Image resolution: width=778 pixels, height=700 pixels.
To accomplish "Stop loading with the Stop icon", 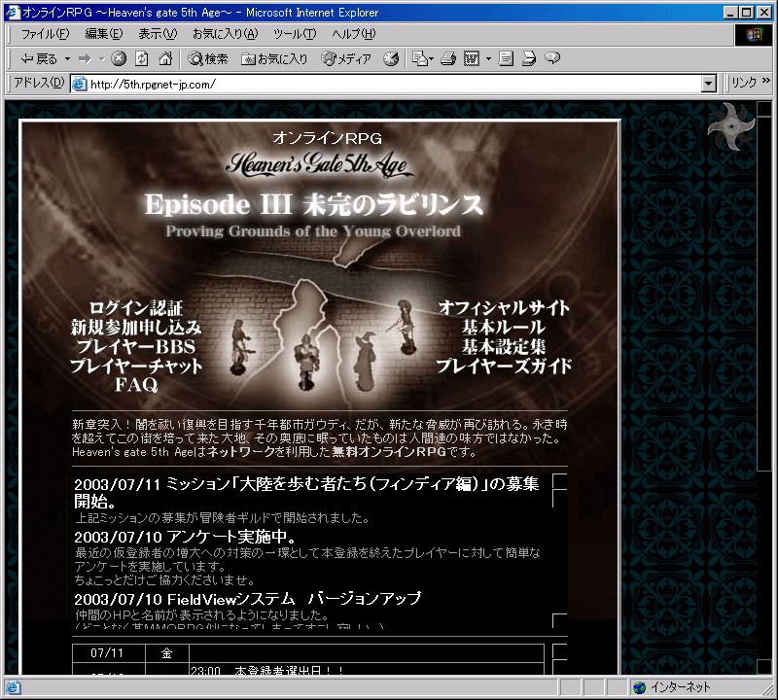I will tap(118, 58).
